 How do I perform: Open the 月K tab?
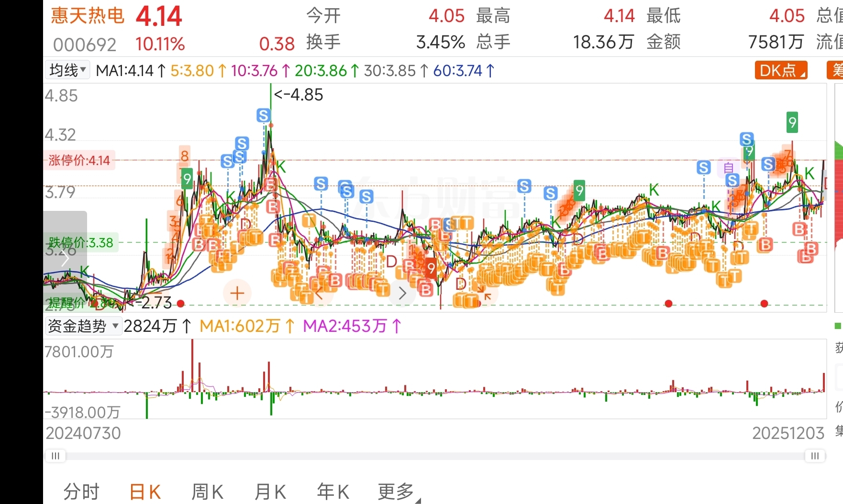(270, 492)
